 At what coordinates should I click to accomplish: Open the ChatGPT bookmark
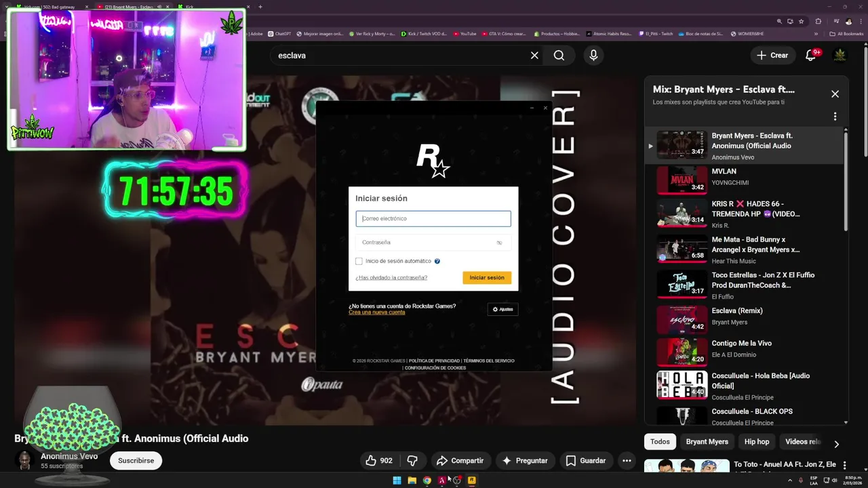[279, 33]
